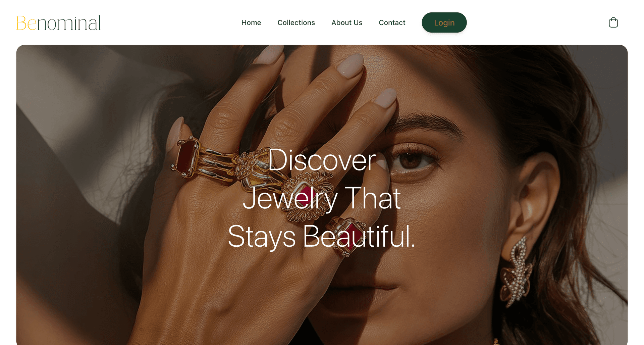
Task: Click the word Discover in headline
Action: (322, 160)
